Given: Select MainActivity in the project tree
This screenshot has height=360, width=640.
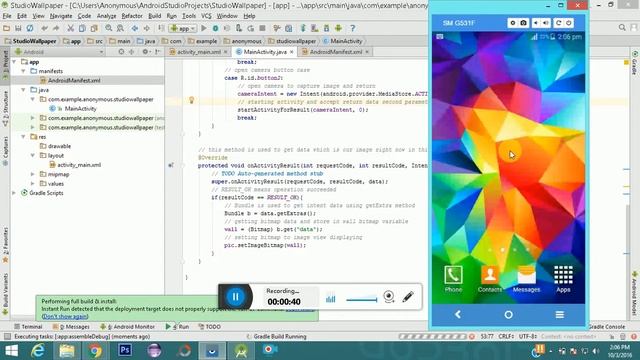Looking at the screenshot, I should [x=80, y=109].
